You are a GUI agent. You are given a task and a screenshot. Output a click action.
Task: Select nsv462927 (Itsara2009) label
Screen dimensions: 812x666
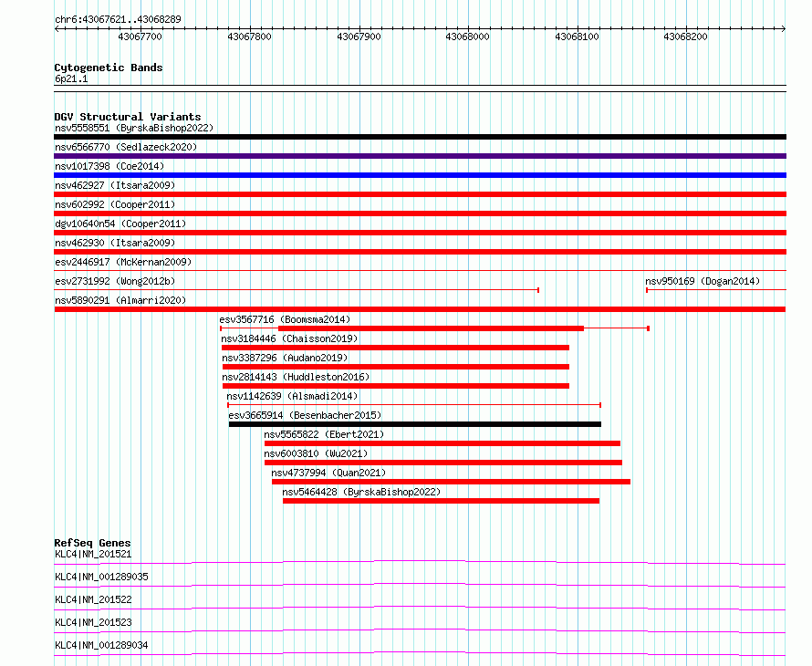[115, 185]
